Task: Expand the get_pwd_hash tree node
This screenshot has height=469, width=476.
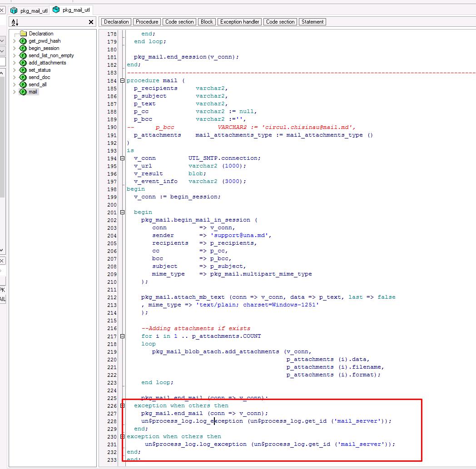Action: pyautogui.click(x=14, y=41)
